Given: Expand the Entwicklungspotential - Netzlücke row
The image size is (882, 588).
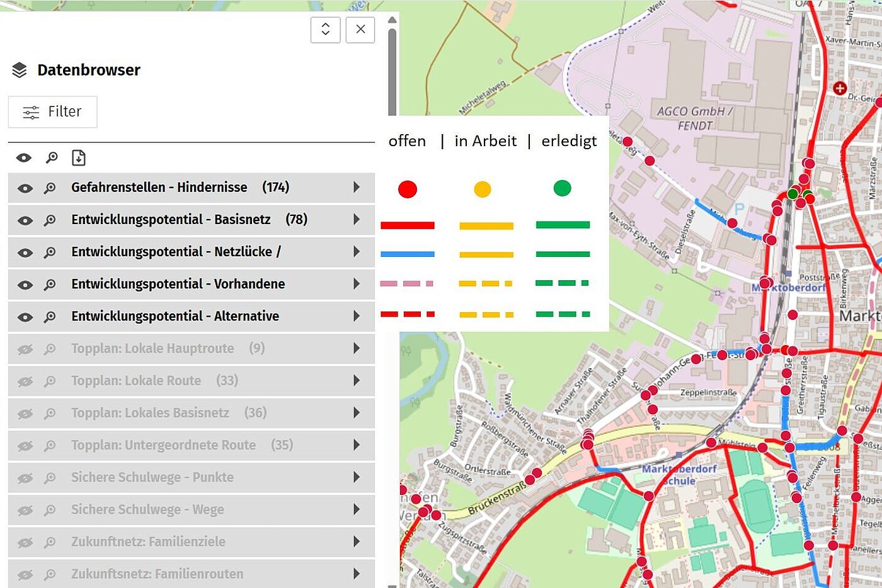Looking at the screenshot, I should pyautogui.click(x=357, y=251).
